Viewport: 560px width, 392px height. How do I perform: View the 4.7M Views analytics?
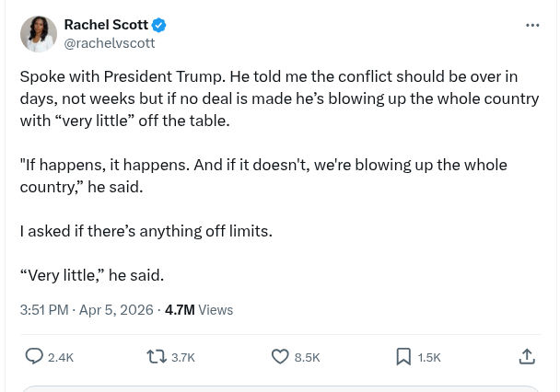coord(199,310)
